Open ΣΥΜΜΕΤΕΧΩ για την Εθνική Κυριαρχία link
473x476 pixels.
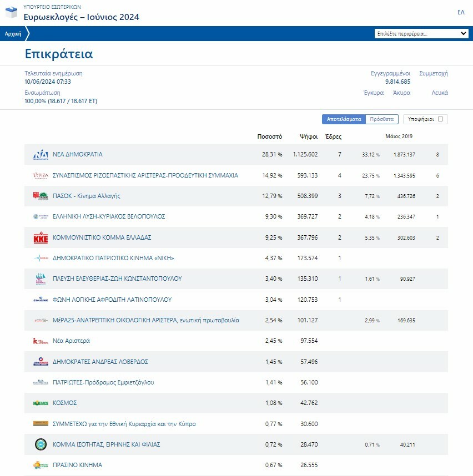[124, 424]
